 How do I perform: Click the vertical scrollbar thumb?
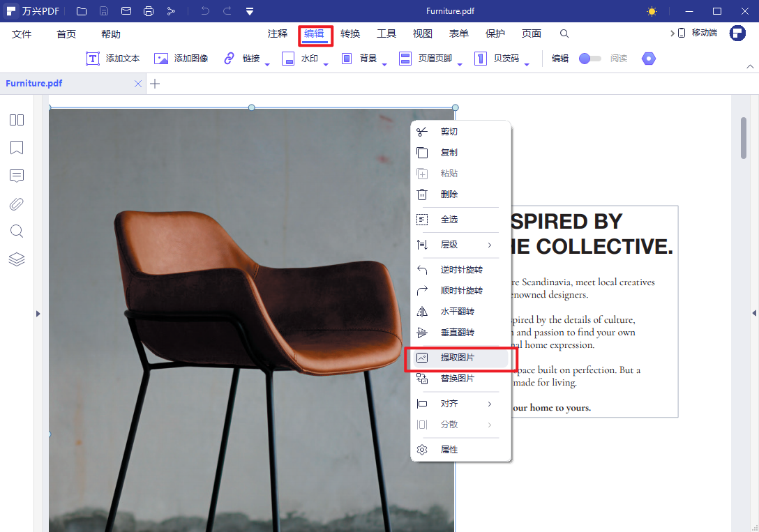click(744, 138)
